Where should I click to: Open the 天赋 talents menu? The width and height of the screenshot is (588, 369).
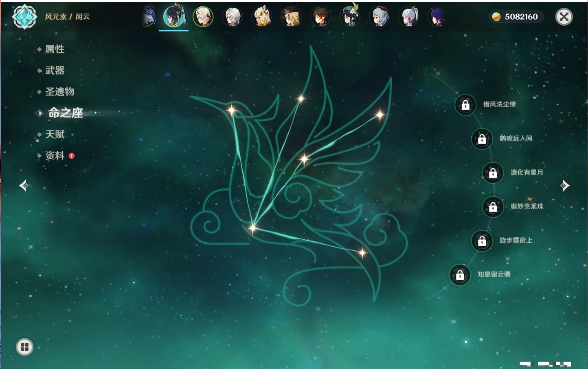pyautogui.click(x=55, y=134)
